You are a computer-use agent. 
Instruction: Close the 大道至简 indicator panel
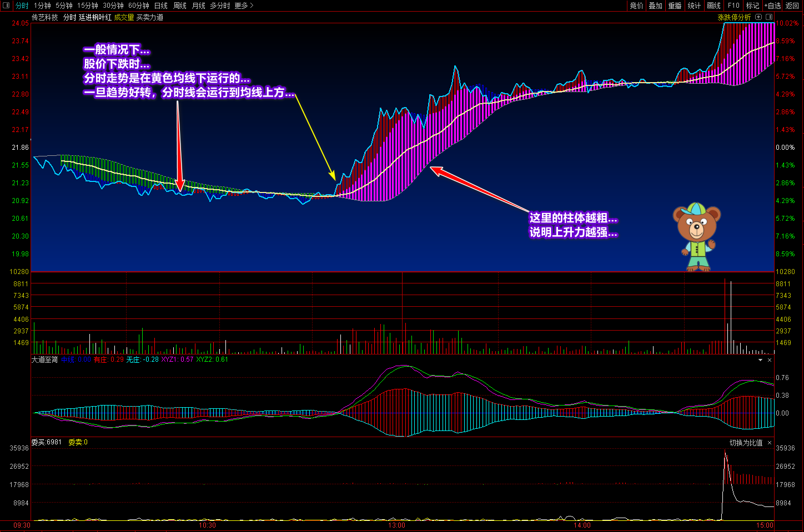point(770,360)
